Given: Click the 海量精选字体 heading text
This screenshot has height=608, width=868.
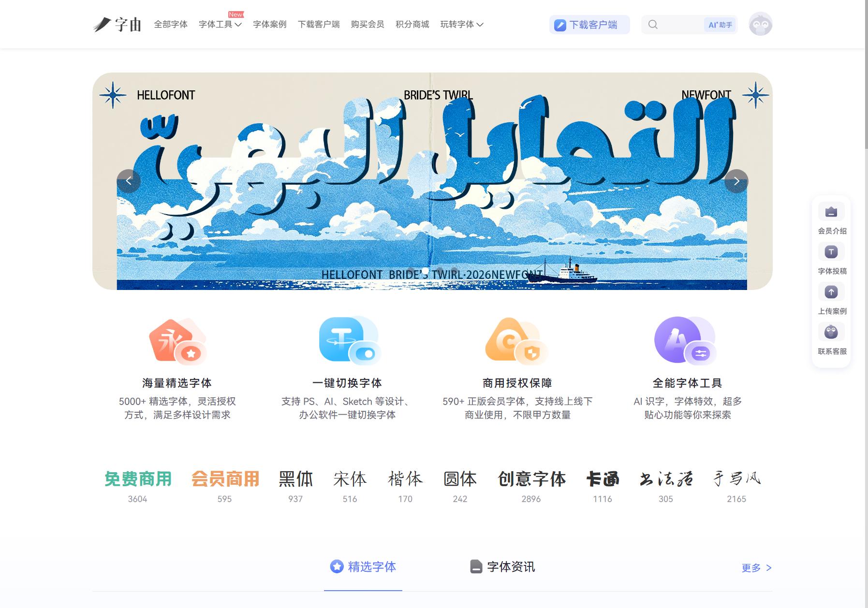Looking at the screenshot, I should 177,383.
